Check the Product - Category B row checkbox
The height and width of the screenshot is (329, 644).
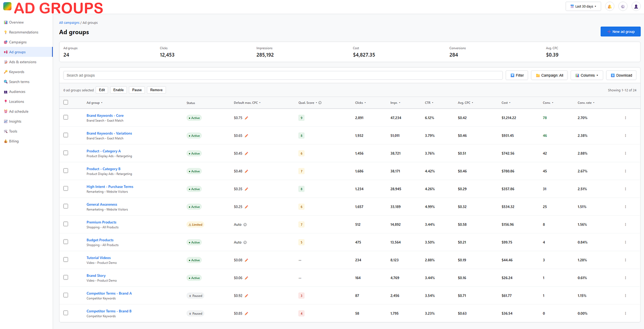coord(66,170)
